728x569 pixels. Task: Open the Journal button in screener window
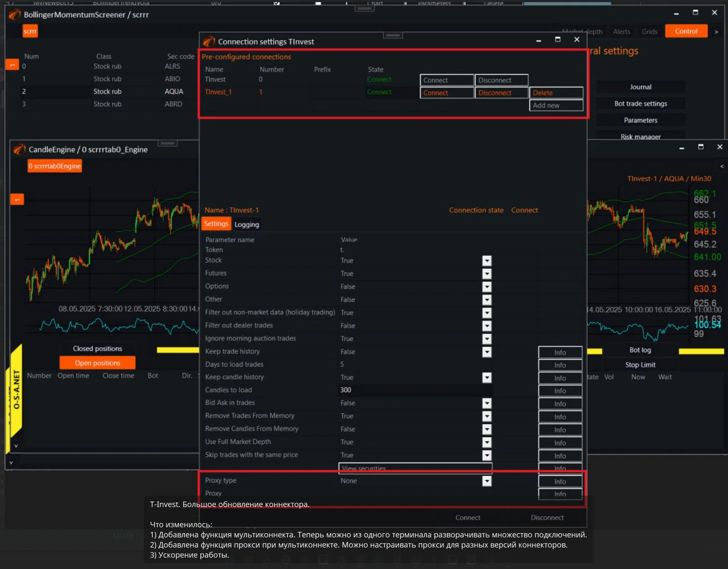tap(640, 87)
